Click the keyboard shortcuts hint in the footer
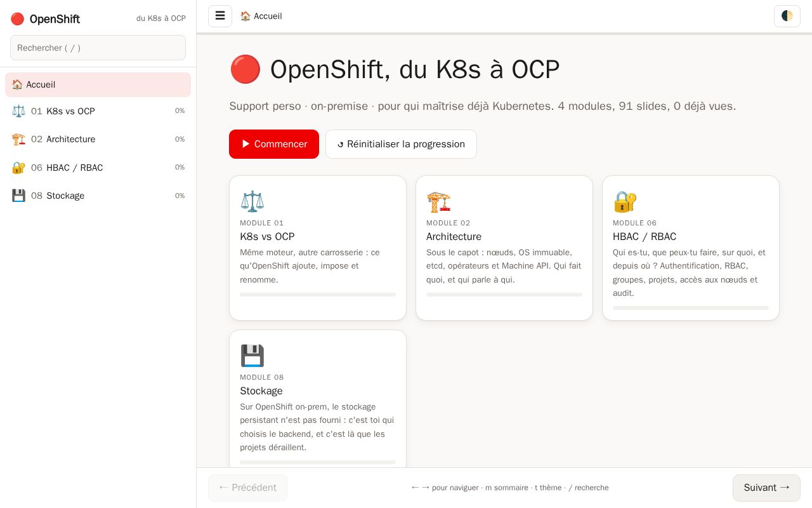The image size is (812, 508). [509, 488]
